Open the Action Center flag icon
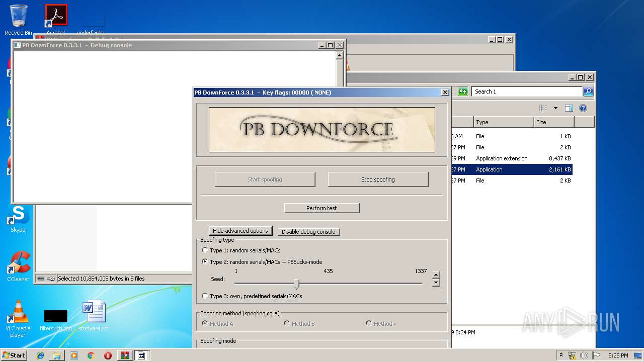The height and width of the screenshot is (362, 644). (x=596, y=355)
